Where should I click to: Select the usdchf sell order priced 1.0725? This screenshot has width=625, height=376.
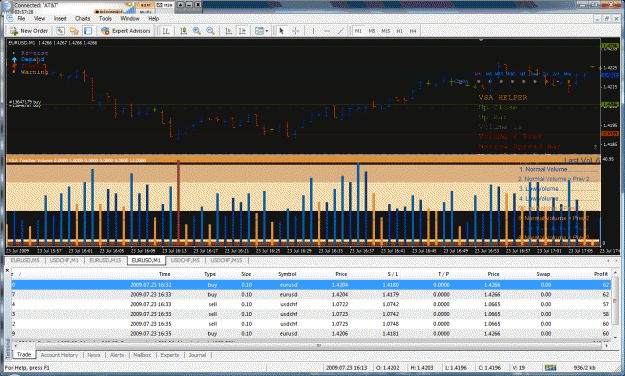pos(311,324)
